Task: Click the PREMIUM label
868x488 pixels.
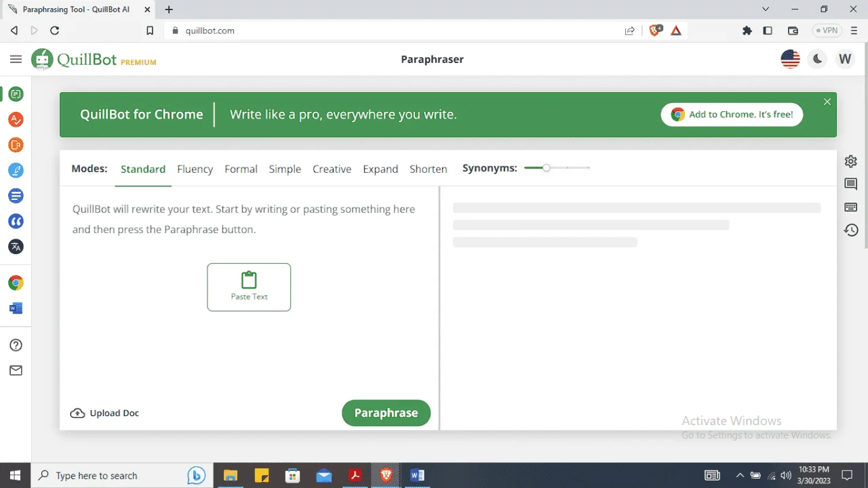Action: click(138, 62)
